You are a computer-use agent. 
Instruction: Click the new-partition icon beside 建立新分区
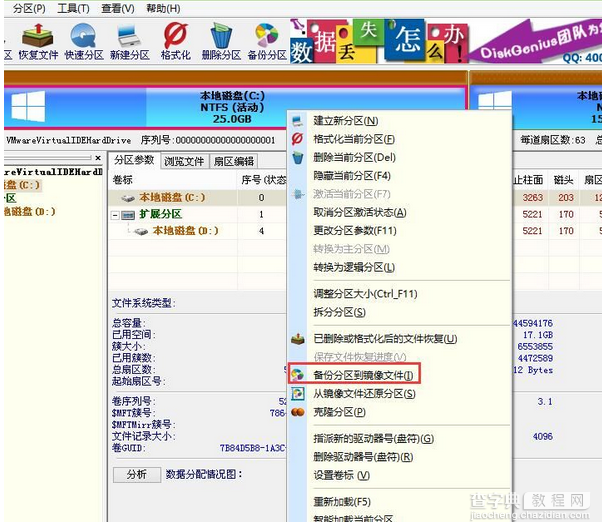pos(298,121)
